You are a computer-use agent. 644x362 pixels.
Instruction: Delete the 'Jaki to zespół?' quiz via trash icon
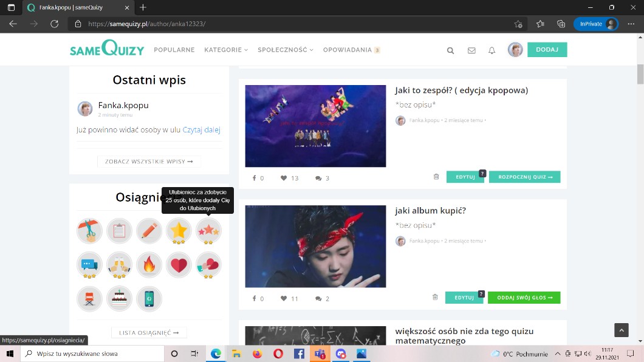point(436,177)
